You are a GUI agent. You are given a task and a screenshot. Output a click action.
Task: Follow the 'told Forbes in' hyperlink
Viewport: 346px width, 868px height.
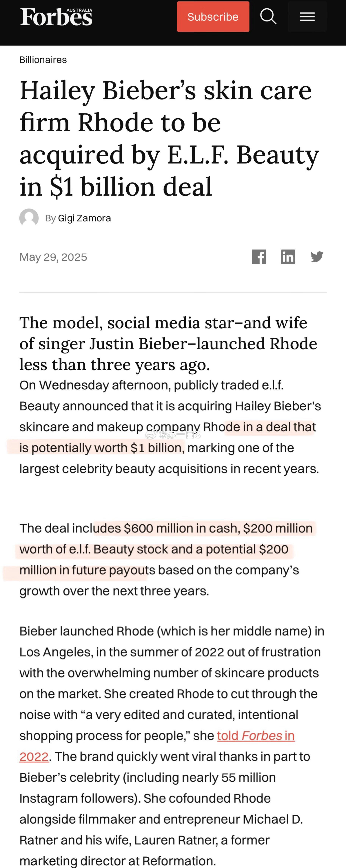(256, 736)
